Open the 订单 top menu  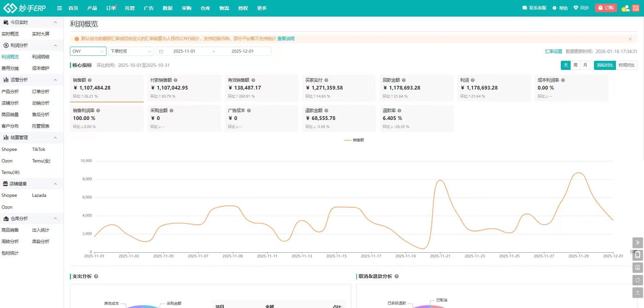[111, 8]
